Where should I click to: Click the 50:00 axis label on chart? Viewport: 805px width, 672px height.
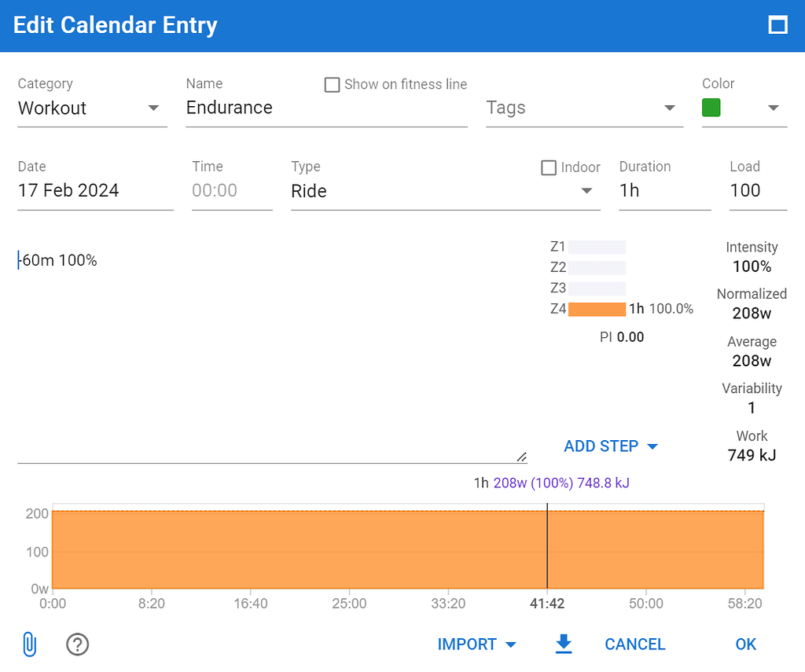(x=646, y=603)
